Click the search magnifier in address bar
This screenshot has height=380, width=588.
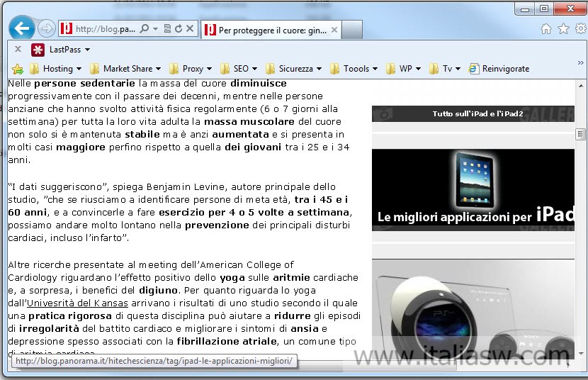click(x=144, y=28)
